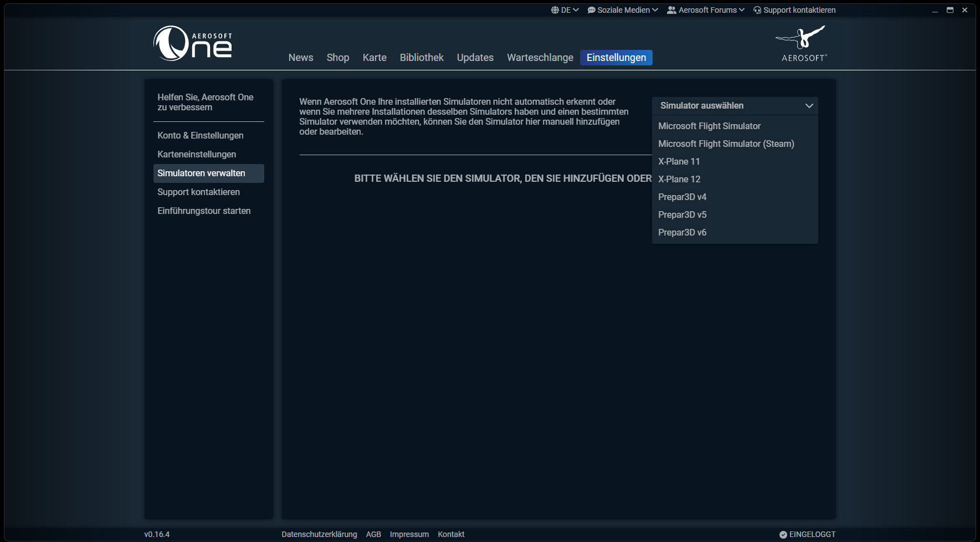Viewport: 980px width, 542px height.
Task: Click the EINGELOGGT checkmark status icon
Action: 783,535
